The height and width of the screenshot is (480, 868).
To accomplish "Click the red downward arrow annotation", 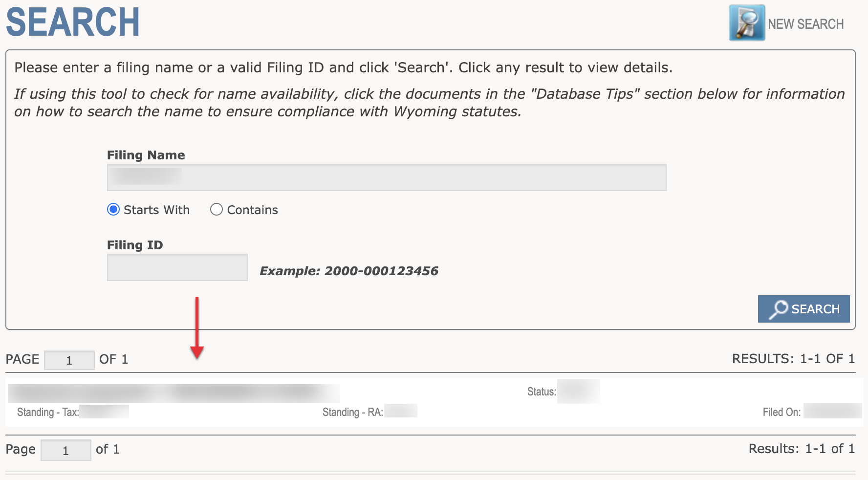I will pos(197,327).
